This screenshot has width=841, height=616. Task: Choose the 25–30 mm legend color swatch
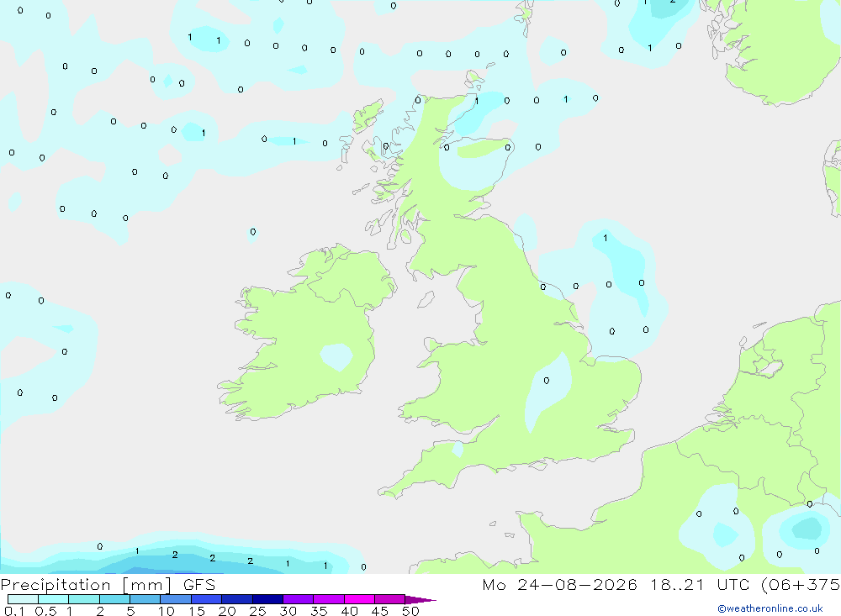(267, 599)
